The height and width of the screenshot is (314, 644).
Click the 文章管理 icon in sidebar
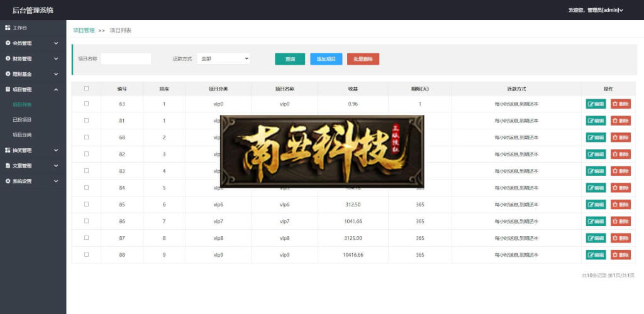[x=8, y=166]
